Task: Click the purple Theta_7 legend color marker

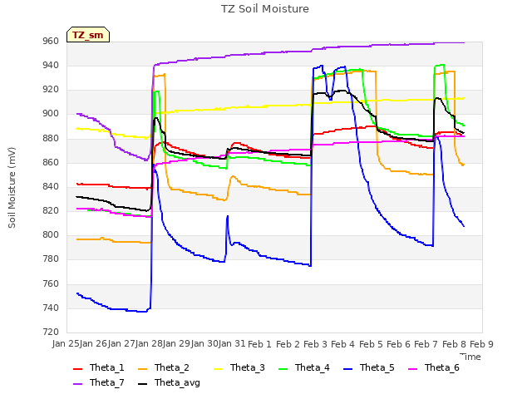Action: tap(77, 384)
